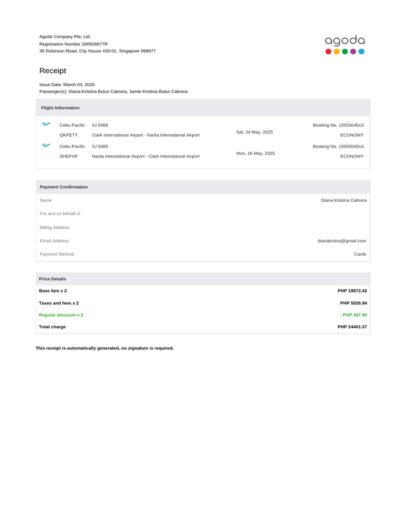The height and width of the screenshot is (532, 399).
Task: Click the green Regular discount x 2 label
Action: coord(61,315)
